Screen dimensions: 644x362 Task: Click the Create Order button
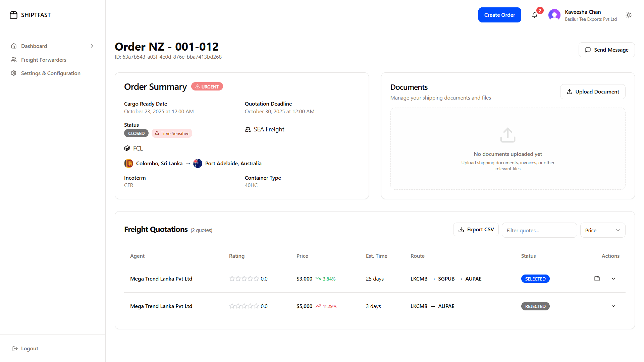click(x=499, y=15)
